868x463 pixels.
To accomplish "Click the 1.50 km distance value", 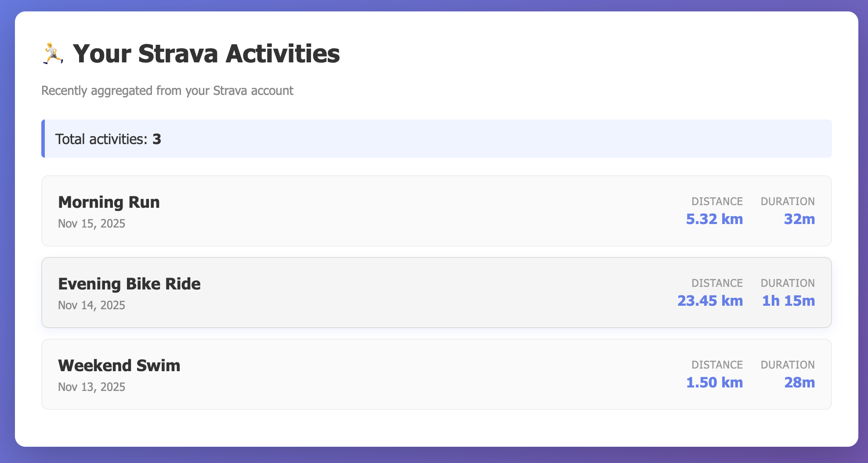I will [714, 382].
